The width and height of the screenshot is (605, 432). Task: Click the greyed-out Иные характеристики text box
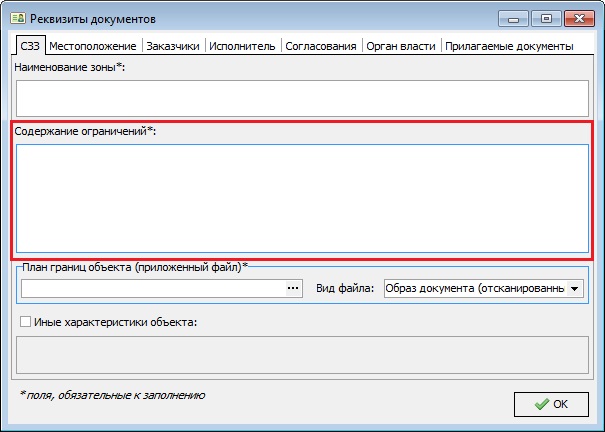[x=302, y=355]
